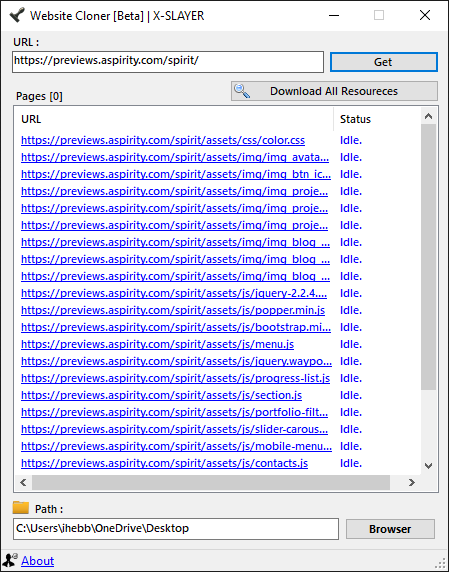Click the yellow folder icon beside Path

20,507
